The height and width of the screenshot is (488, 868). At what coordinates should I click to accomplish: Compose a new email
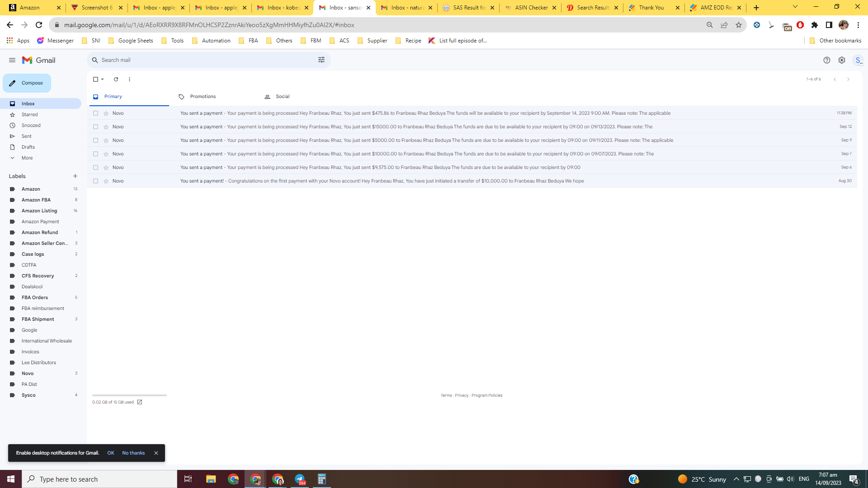[x=27, y=83]
